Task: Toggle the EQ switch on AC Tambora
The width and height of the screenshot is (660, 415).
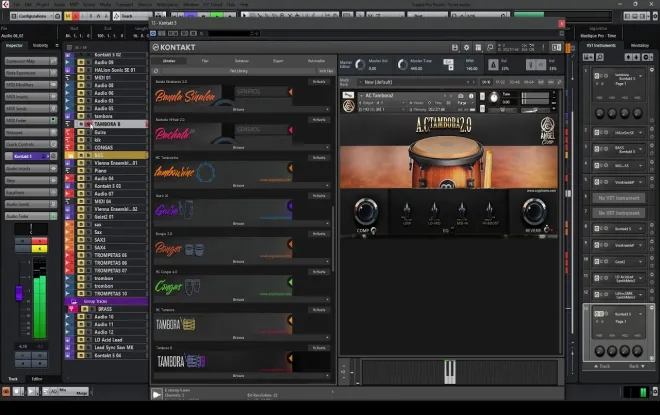Action: click(453, 230)
